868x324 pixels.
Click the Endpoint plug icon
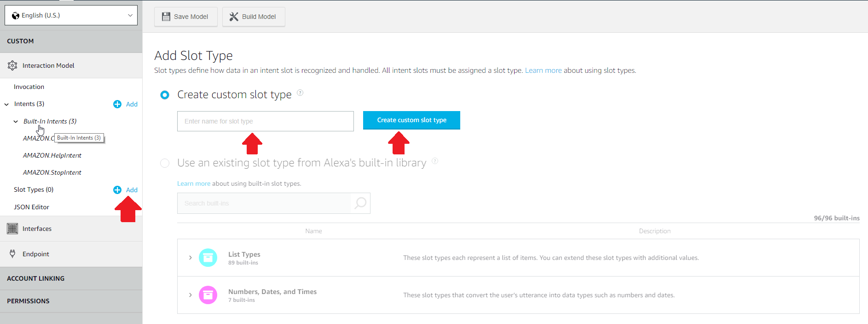click(12, 253)
